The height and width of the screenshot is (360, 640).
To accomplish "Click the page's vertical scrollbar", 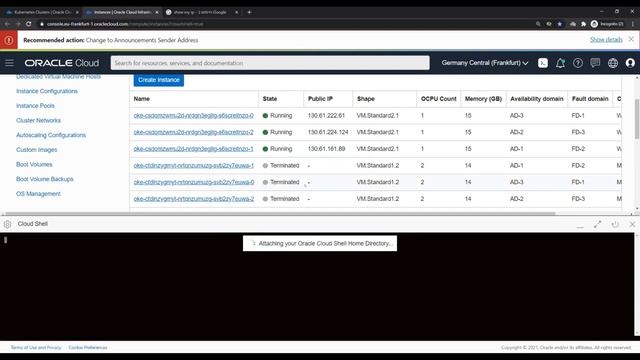I will click(x=637, y=118).
